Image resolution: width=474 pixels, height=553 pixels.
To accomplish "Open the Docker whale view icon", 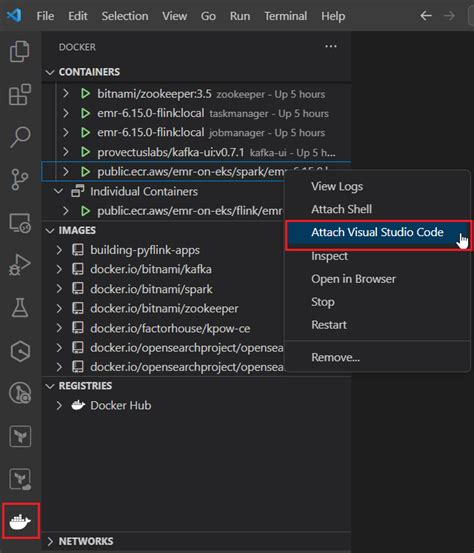I will coord(20,522).
